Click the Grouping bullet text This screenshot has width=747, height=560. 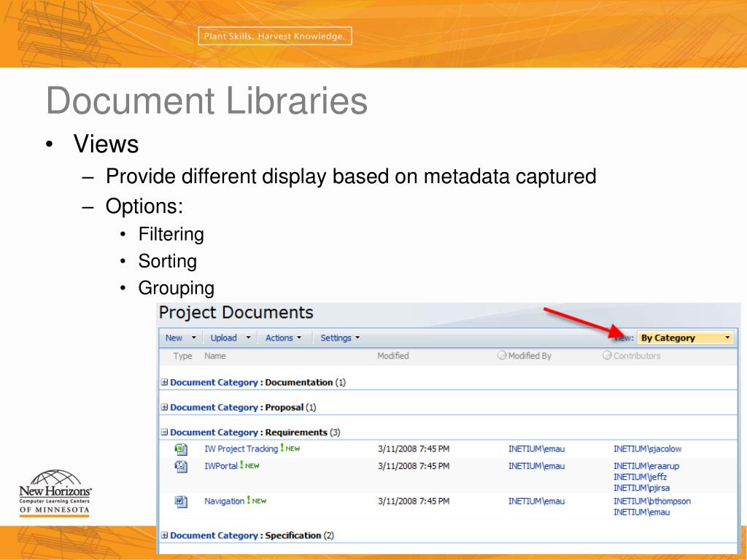[177, 288]
